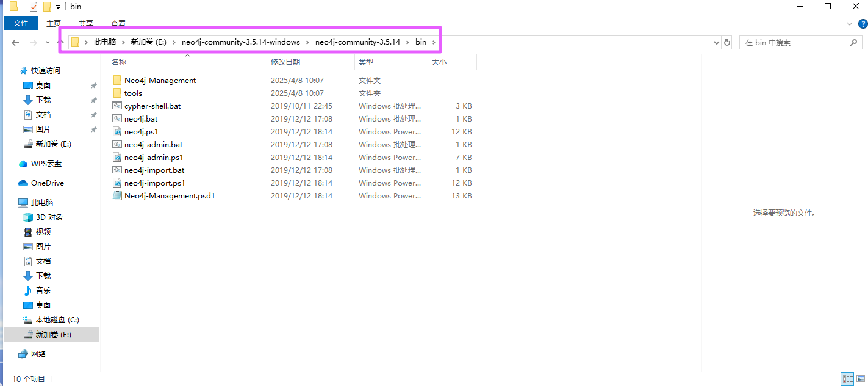This screenshot has width=868, height=386.
Task: Expand the chevron after 新加卷 (E:) in address bar
Action: pyautogui.click(x=174, y=42)
